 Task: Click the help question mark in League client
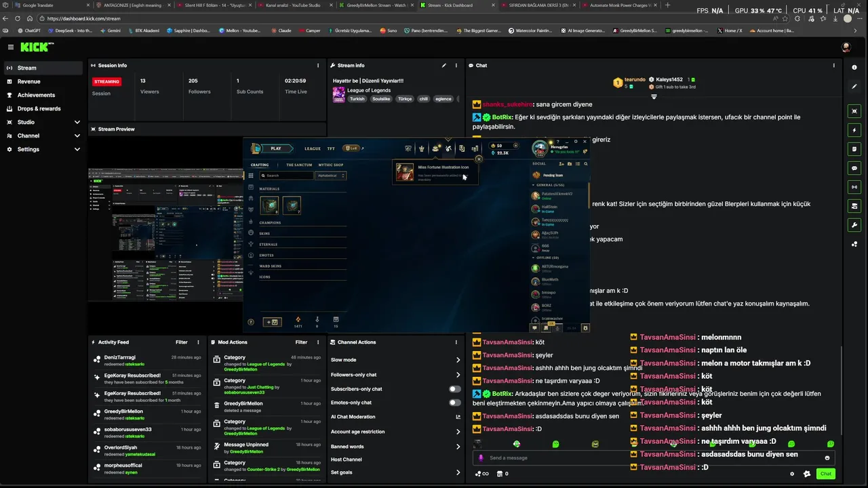point(251,322)
